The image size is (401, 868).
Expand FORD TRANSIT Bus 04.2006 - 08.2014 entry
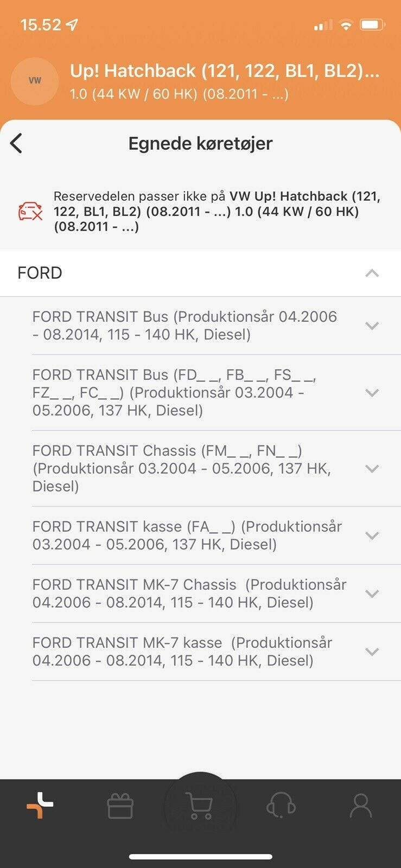click(x=372, y=325)
